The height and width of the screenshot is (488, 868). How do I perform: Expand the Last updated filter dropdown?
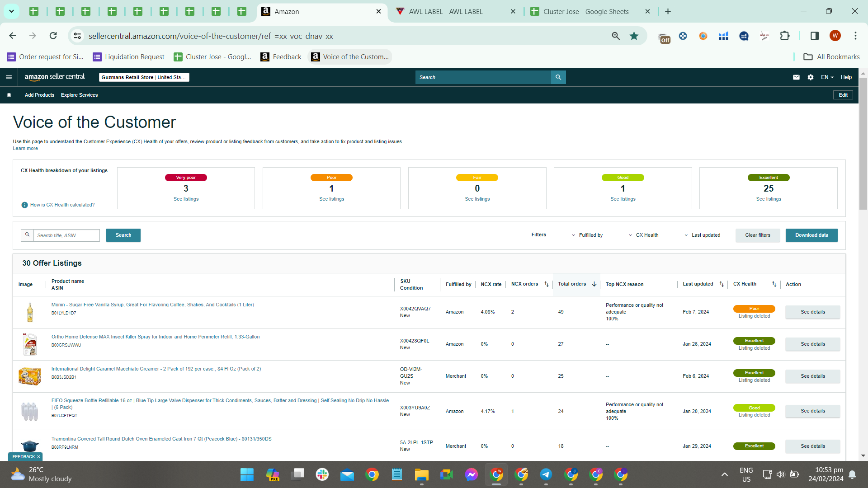702,235
